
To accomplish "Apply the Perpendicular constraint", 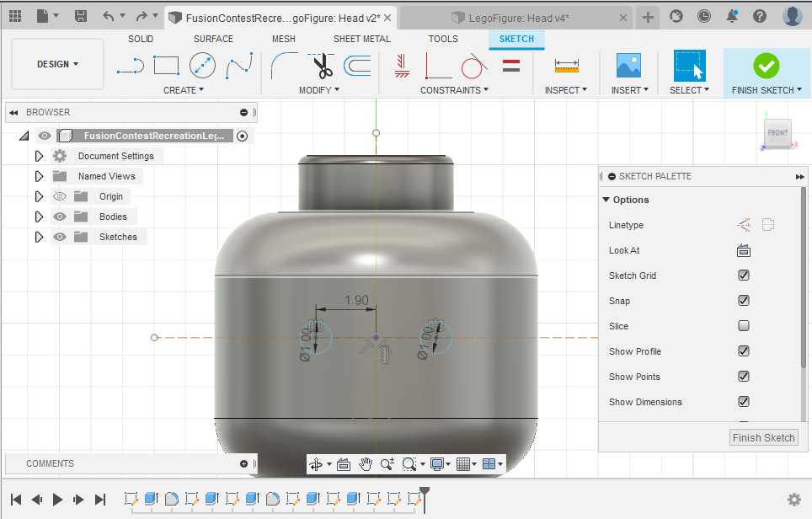I will point(438,66).
